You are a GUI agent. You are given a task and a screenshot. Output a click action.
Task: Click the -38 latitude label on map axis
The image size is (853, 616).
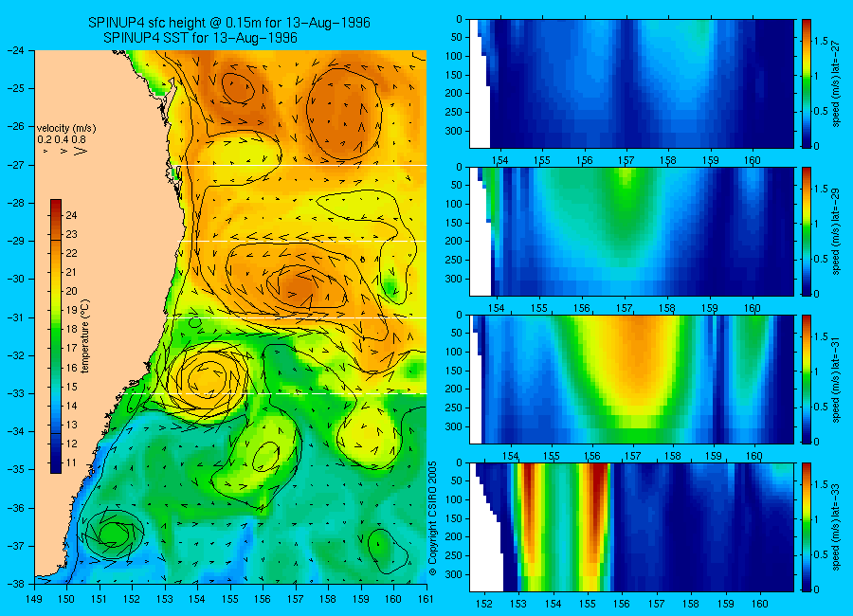16,584
